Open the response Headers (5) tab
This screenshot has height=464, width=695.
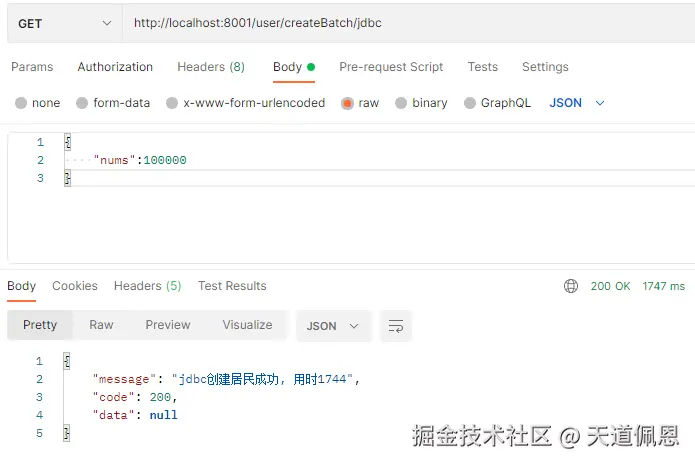point(148,286)
